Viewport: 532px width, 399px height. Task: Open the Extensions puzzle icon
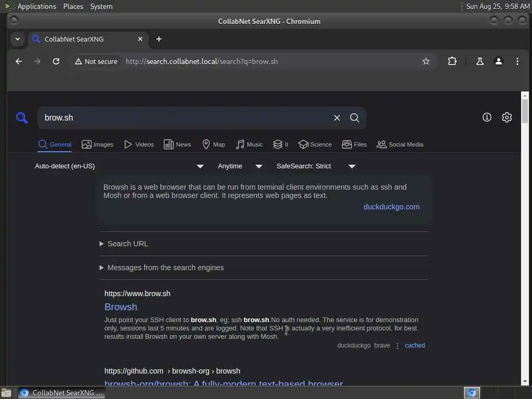click(453, 61)
